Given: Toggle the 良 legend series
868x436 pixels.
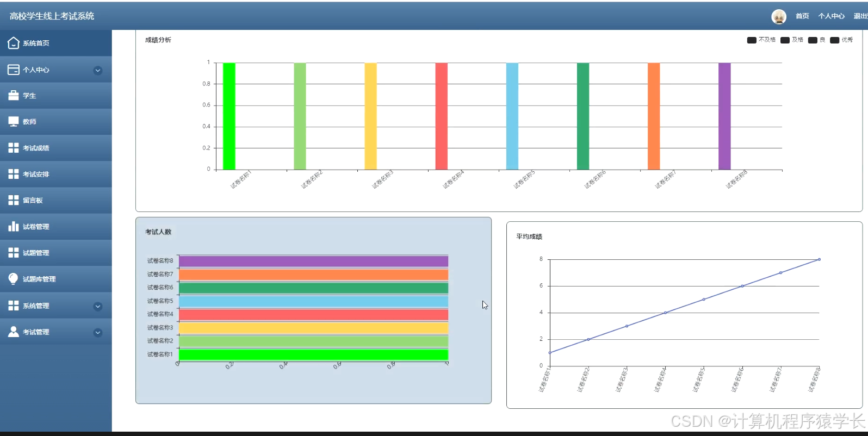Looking at the screenshot, I should [x=817, y=40].
